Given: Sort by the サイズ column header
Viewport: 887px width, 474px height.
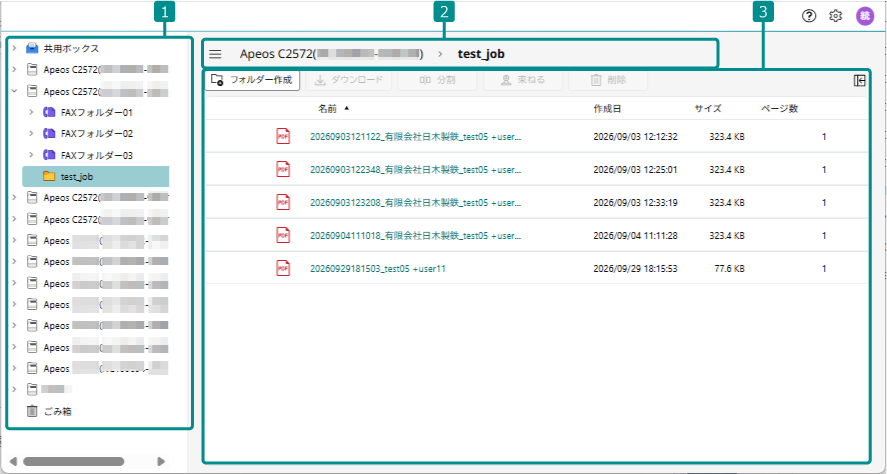Looking at the screenshot, I should coord(708,109).
